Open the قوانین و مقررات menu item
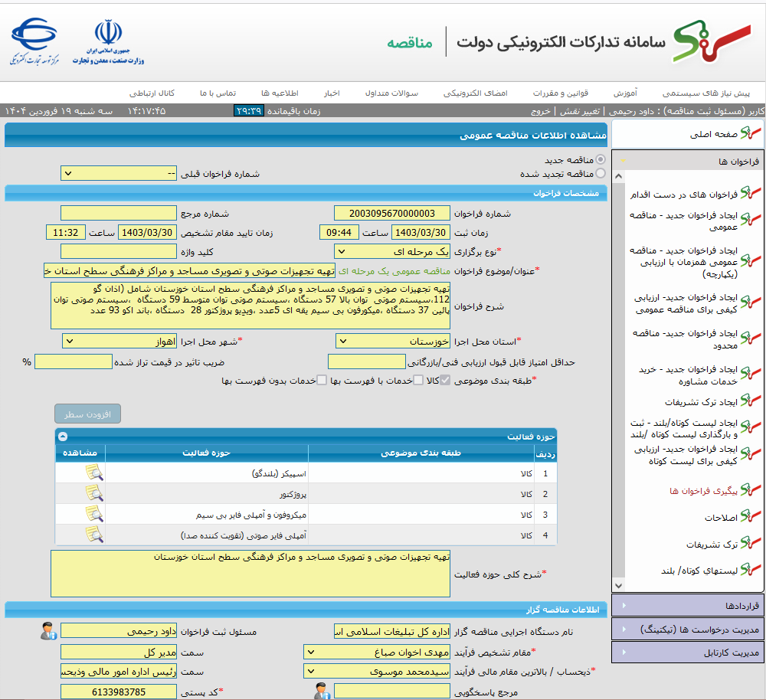Viewport: 766px width, 700px height. coord(561,93)
